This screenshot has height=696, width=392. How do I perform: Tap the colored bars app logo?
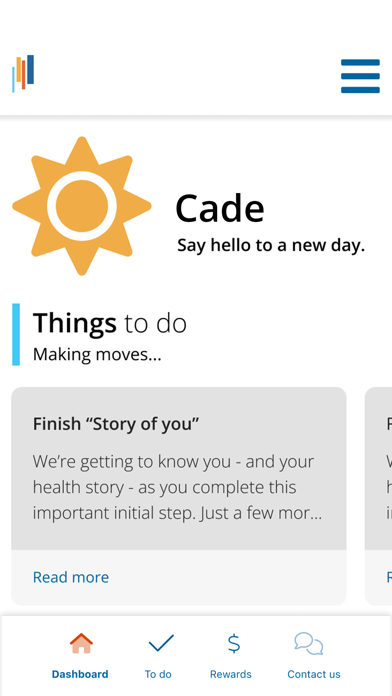click(23, 73)
